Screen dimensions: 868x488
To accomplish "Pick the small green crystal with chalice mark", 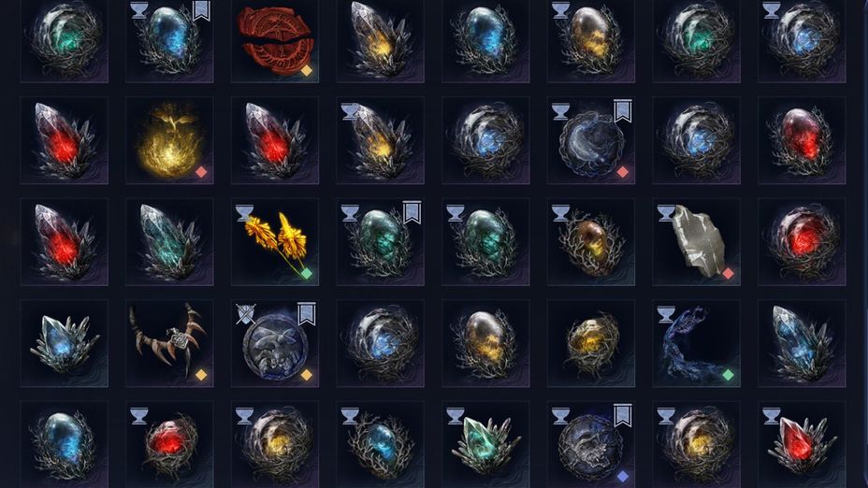I will pos(486,444).
